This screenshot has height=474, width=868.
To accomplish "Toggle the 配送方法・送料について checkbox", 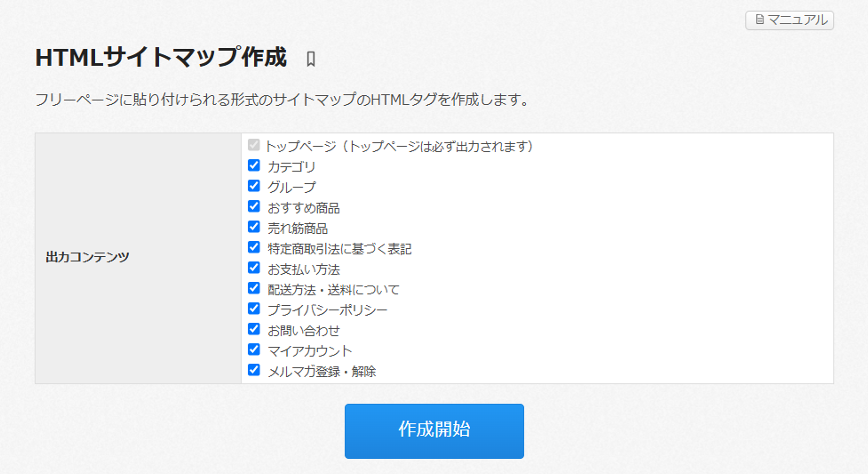I will pos(254,288).
